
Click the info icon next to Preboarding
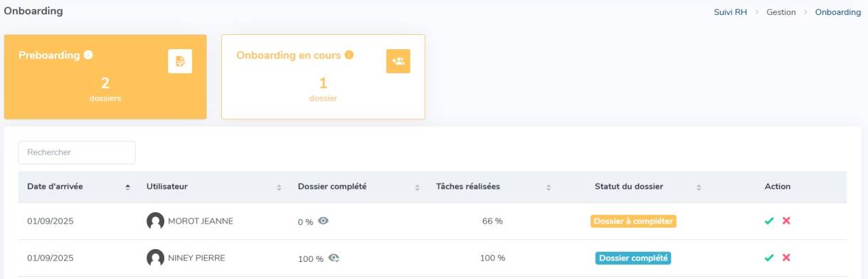tap(88, 55)
